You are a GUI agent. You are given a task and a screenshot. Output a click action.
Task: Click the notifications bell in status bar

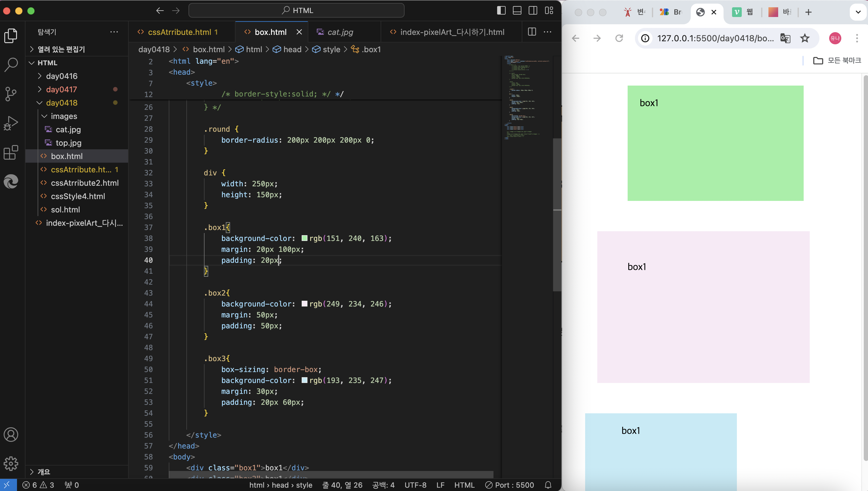[x=548, y=485]
